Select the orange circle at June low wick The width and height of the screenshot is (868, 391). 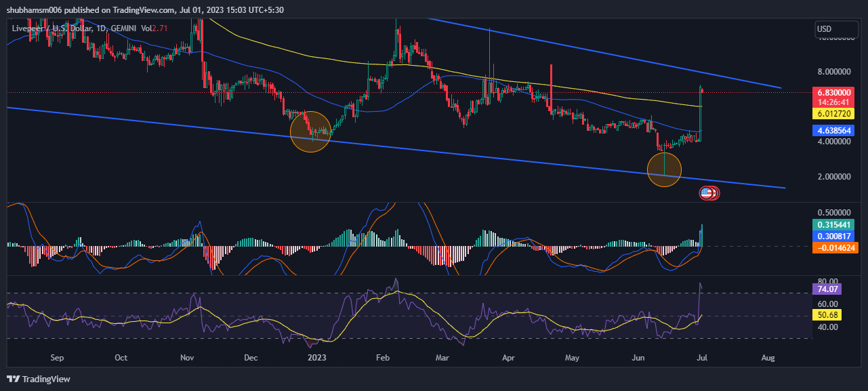[x=664, y=169]
